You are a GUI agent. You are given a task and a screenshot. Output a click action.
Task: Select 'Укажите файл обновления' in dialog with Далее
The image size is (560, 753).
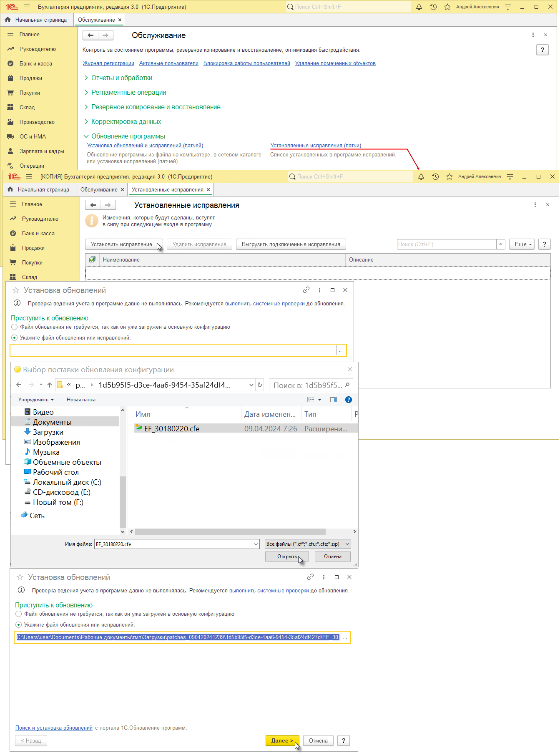coord(19,625)
